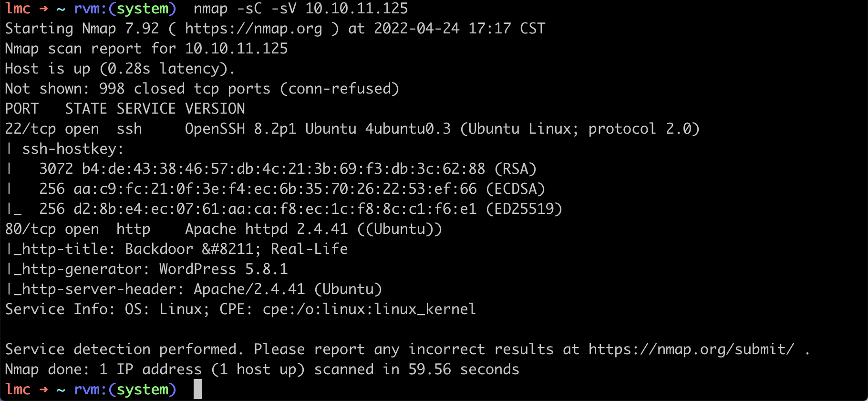Click the 22/tcp port entry
This screenshot has width=868, height=401.
tap(31, 129)
